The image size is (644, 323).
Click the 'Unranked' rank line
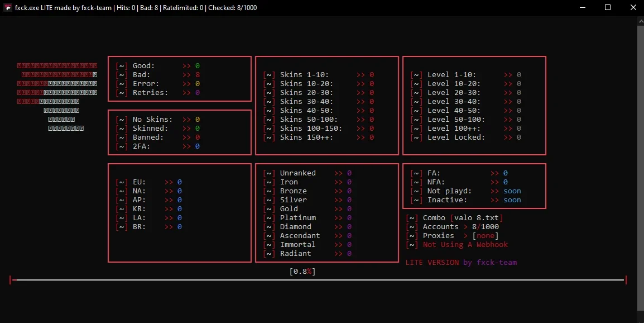pyautogui.click(x=307, y=173)
